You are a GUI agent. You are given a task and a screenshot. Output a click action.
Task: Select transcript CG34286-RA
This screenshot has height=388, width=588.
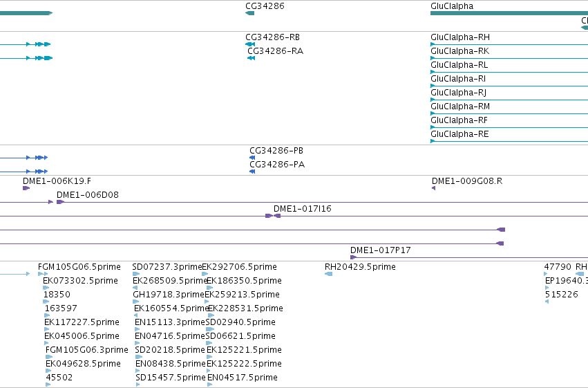click(x=275, y=51)
